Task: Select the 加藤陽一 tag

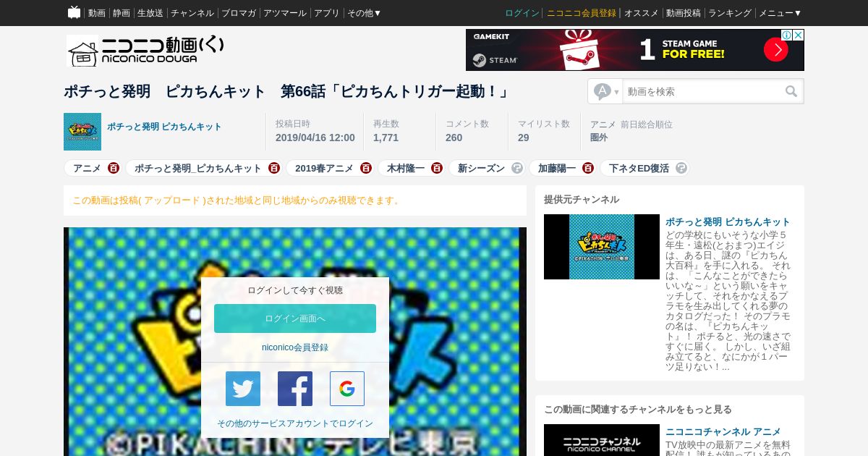Action: pyautogui.click(x=557, y=168)
